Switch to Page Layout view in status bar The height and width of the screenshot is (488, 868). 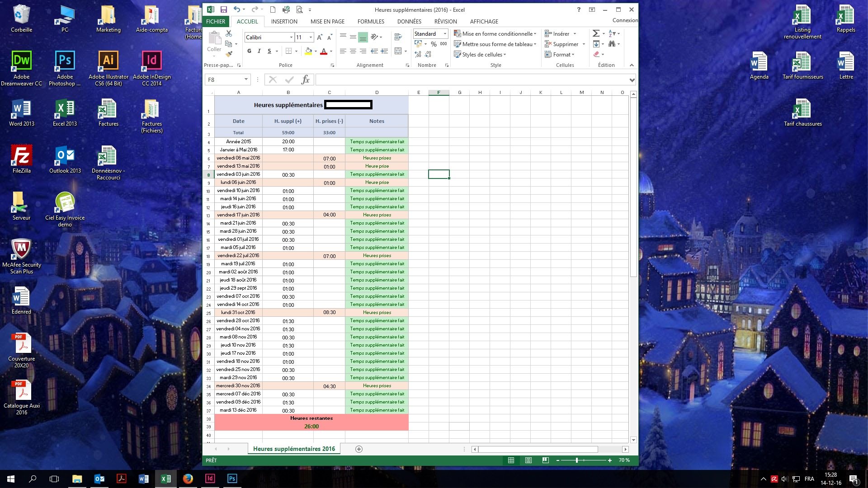[528, 460]
